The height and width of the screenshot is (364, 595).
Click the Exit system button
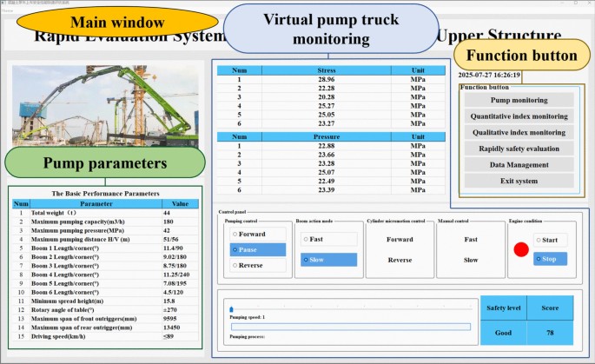[x=519, y=181]
